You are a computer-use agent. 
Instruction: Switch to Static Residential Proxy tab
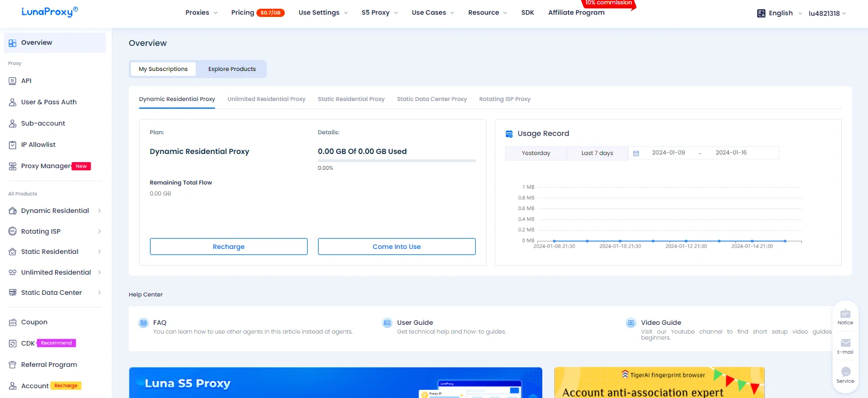351,99
